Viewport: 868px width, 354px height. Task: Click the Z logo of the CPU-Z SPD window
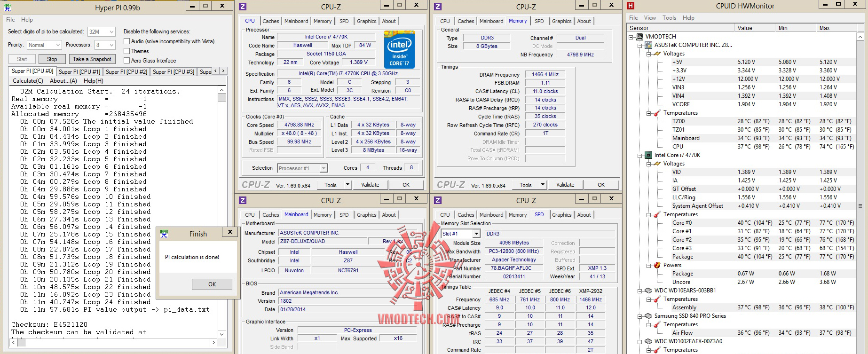click(438, 200)
